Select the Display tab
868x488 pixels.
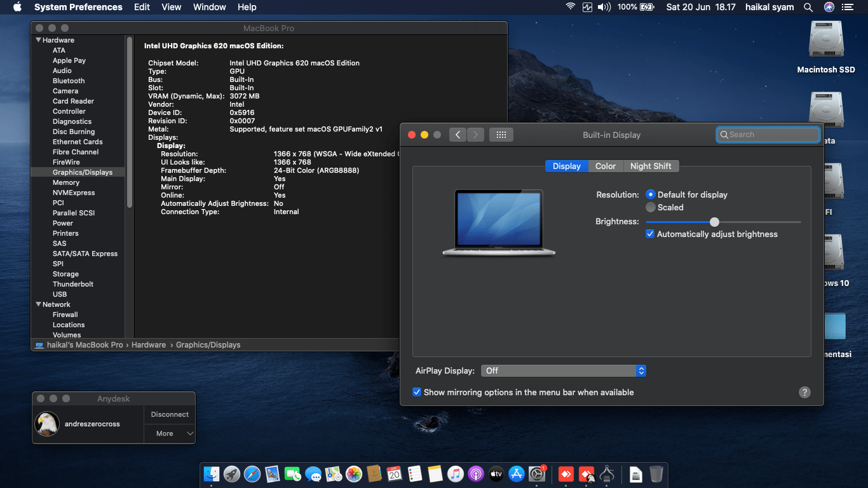[567, 166]
